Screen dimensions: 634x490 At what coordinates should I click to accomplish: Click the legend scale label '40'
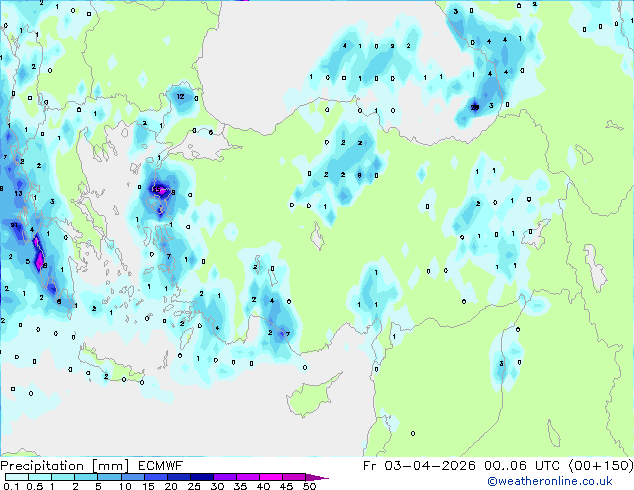(263, 486)
